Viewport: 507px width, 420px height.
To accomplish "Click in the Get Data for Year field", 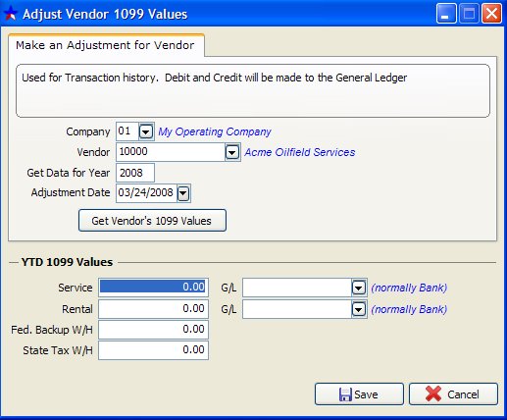I will pyautogui.click(x=135, y=173).
